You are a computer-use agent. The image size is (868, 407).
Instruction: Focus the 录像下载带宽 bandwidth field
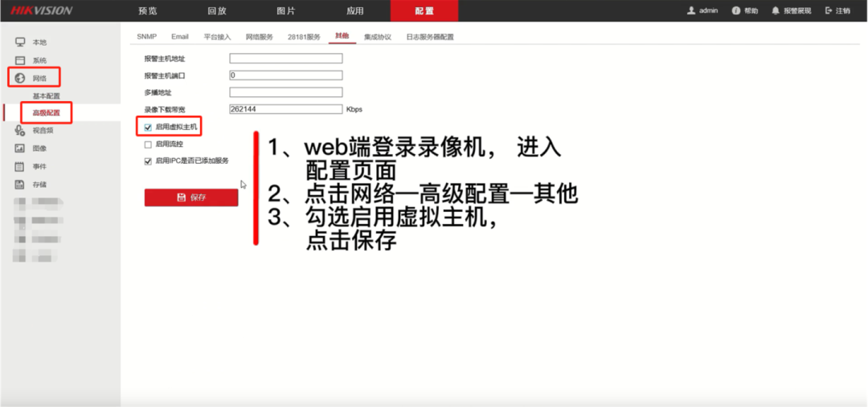[285, 109]
